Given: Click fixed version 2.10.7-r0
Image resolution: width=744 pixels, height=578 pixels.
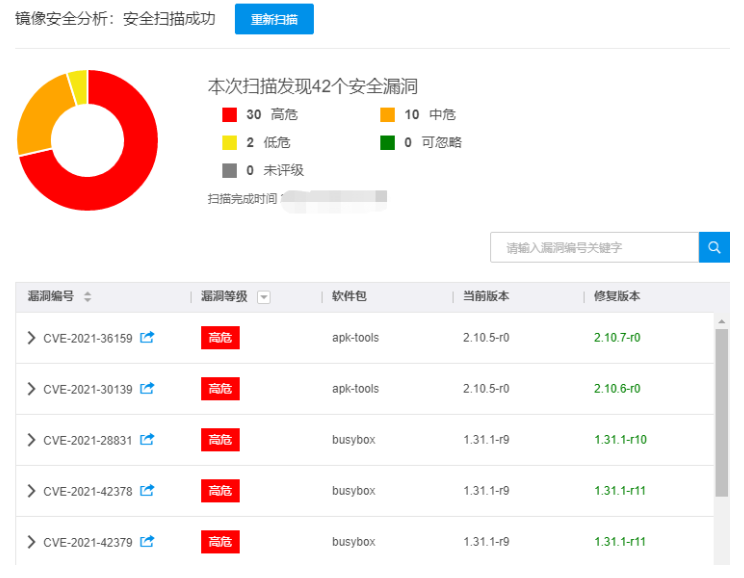Looking at the screenshot, I should click(x=617, y=338).
